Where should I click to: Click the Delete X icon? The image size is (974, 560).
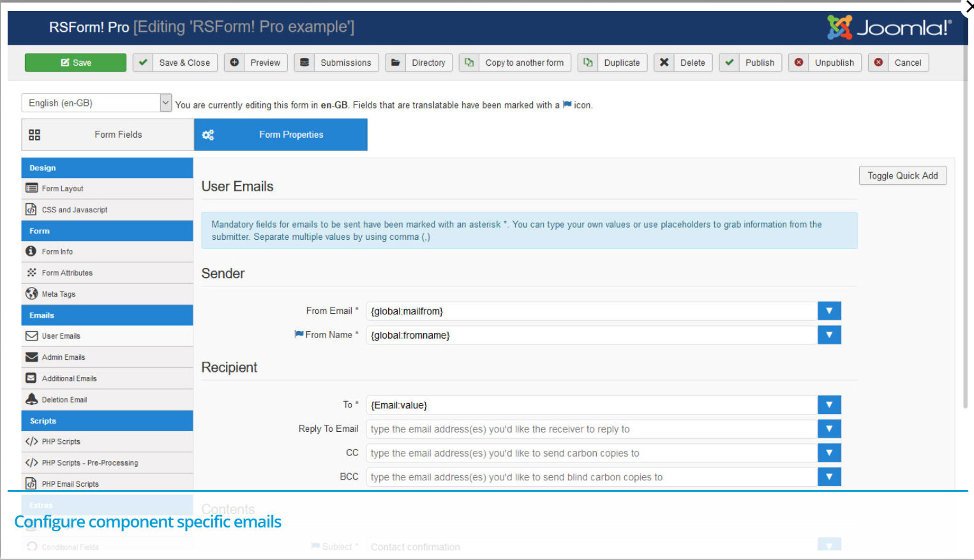point(664,63)
